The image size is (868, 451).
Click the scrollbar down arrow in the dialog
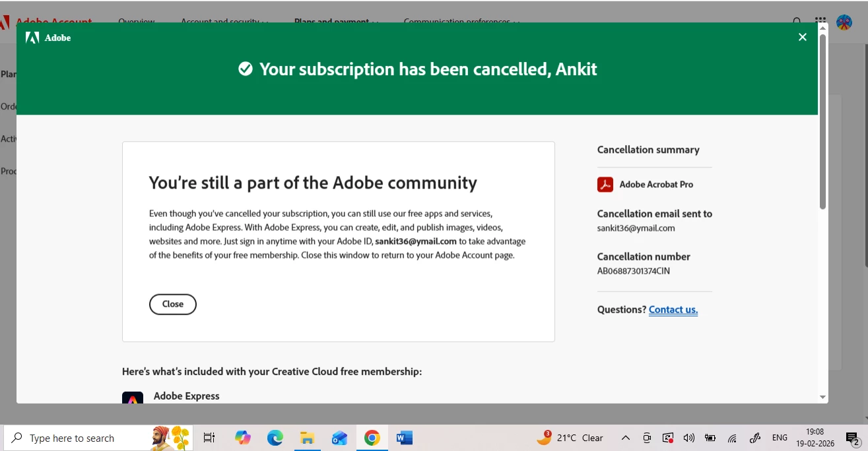[x=822, y=397]
